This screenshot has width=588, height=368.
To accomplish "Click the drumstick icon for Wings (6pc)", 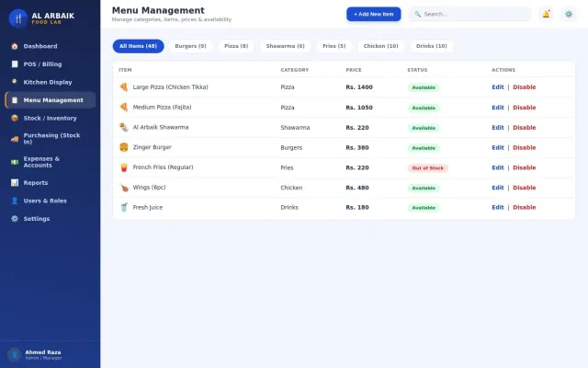I will tap(124, 188).
